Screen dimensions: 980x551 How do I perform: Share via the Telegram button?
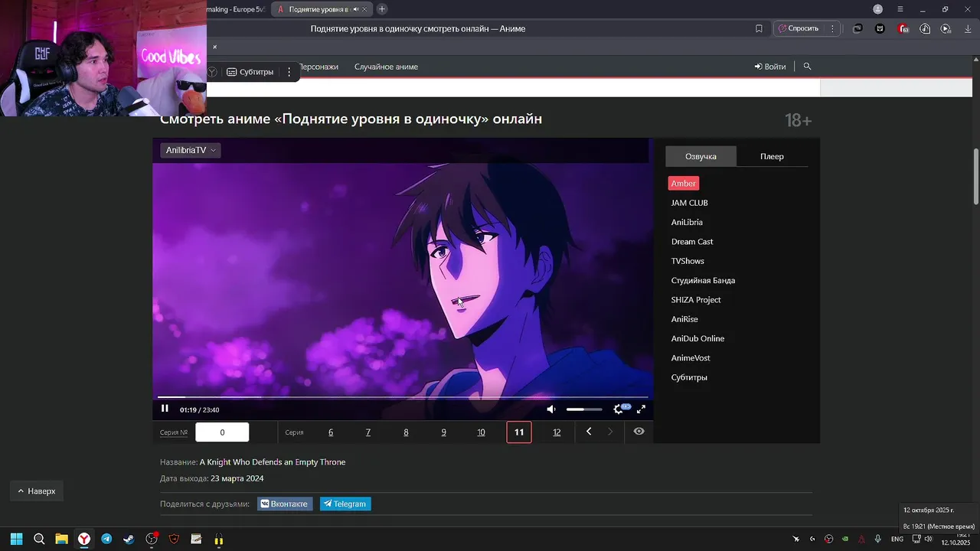click(x=345, y=504)
